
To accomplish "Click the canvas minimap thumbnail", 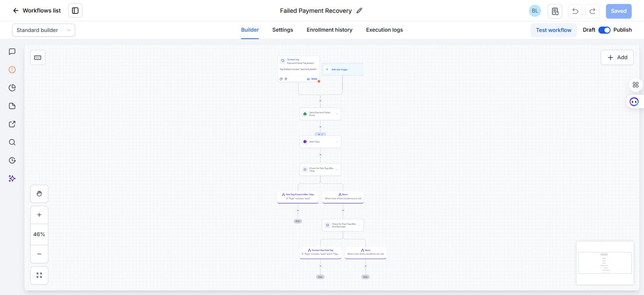I will coord(605,263).
